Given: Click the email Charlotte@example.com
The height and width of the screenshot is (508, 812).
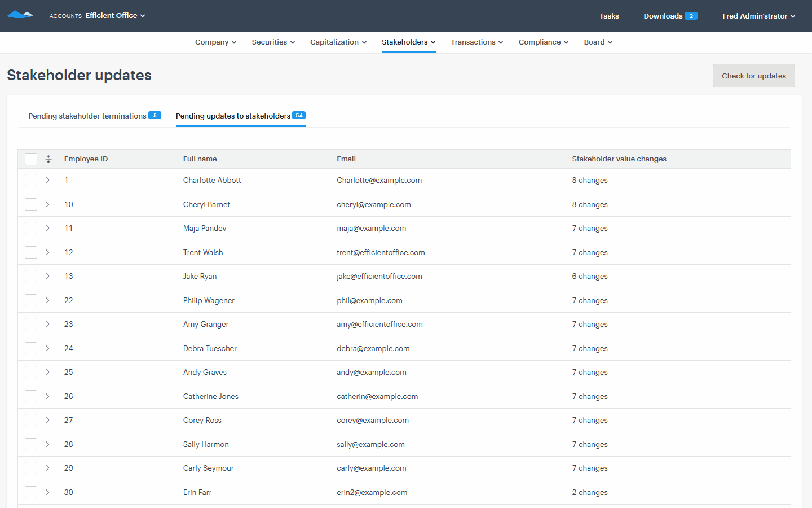Looking at the screenshot, I should pyautogui.click(x=379, y=180).
